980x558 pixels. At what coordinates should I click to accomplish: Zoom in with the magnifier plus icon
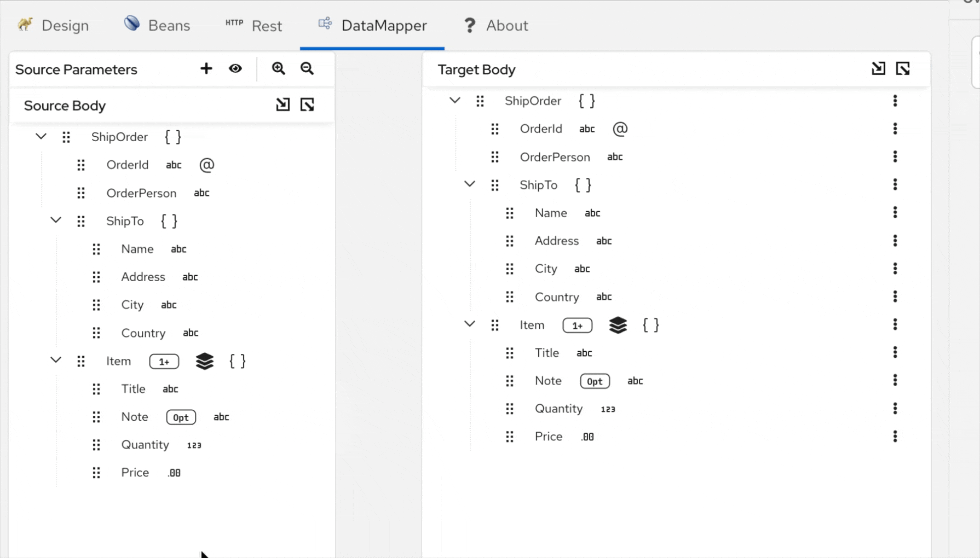click(279, 68)
